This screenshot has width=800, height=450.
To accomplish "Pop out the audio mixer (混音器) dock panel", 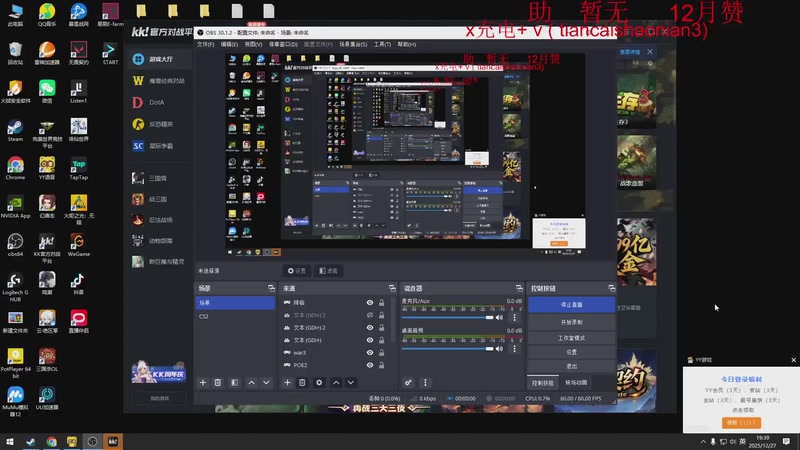I will pos(519,289).
